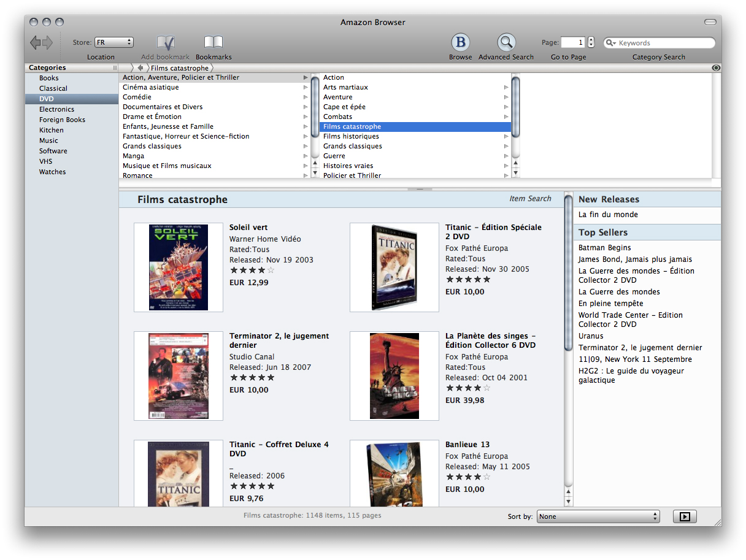Go back using the toolbar back arrow
746x560 pixels.
(35, 43)
